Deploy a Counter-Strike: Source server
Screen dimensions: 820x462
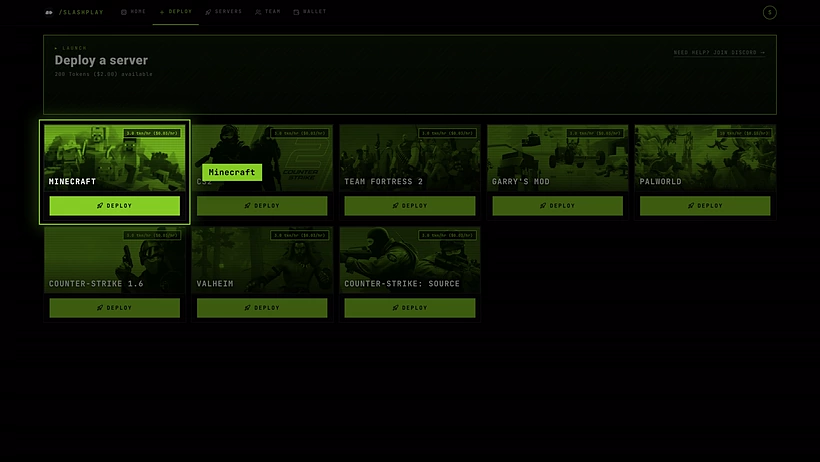(x=410, y=308)
